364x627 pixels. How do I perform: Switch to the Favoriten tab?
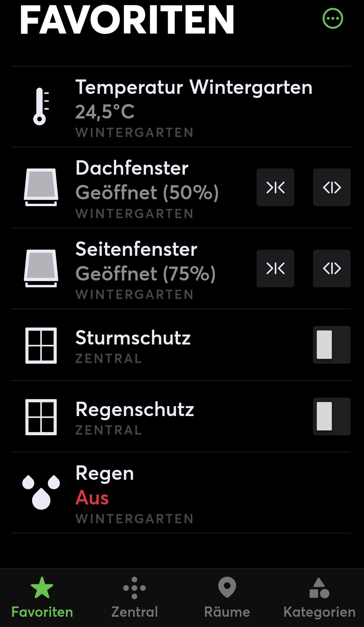(x=42, y=598)
